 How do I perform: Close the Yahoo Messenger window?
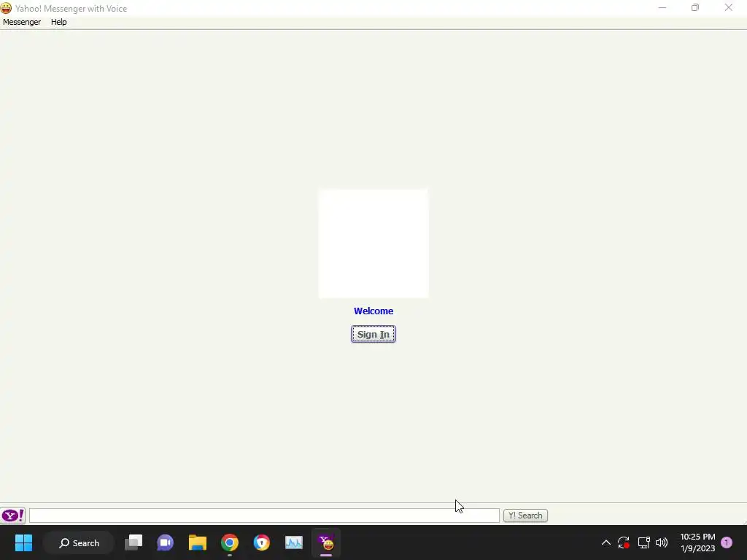[729, 7]
